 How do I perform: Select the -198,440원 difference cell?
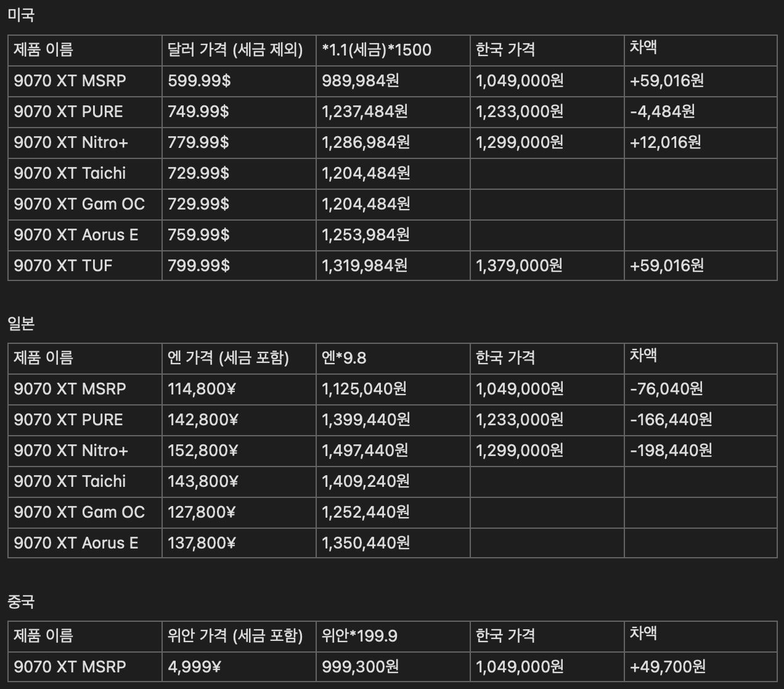point(671,450)
